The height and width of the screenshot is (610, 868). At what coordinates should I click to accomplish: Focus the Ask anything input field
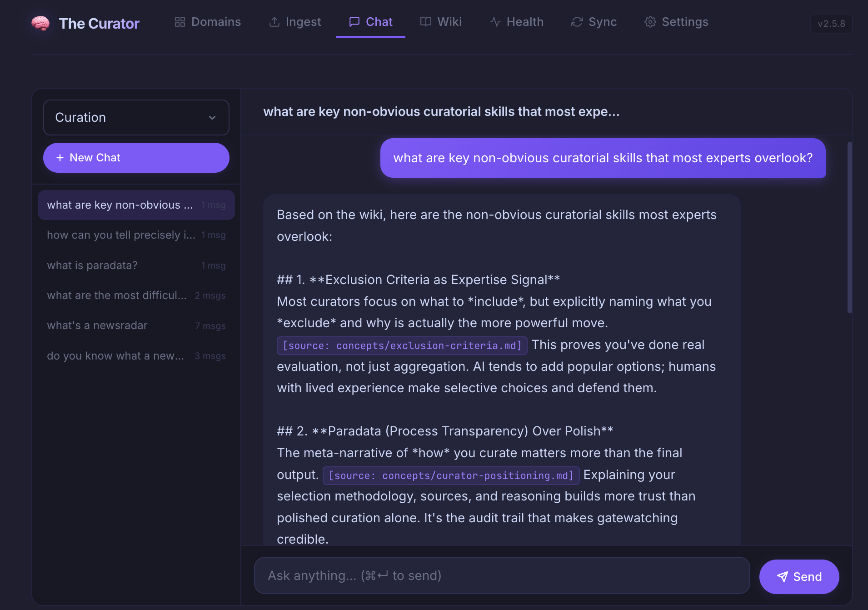pos(502,575)
